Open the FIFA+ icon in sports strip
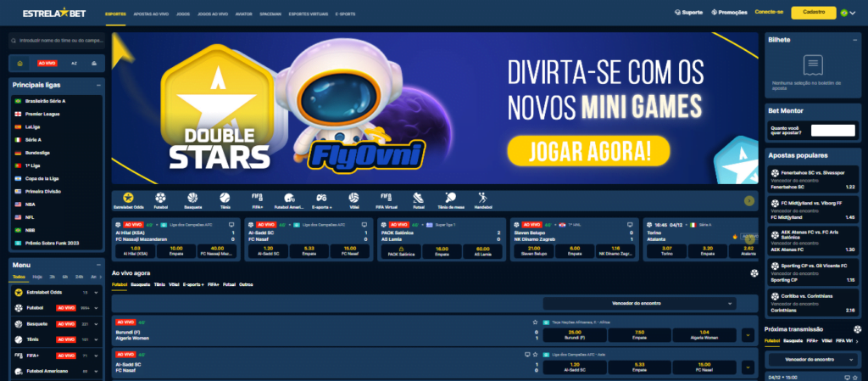 (257, 197)
